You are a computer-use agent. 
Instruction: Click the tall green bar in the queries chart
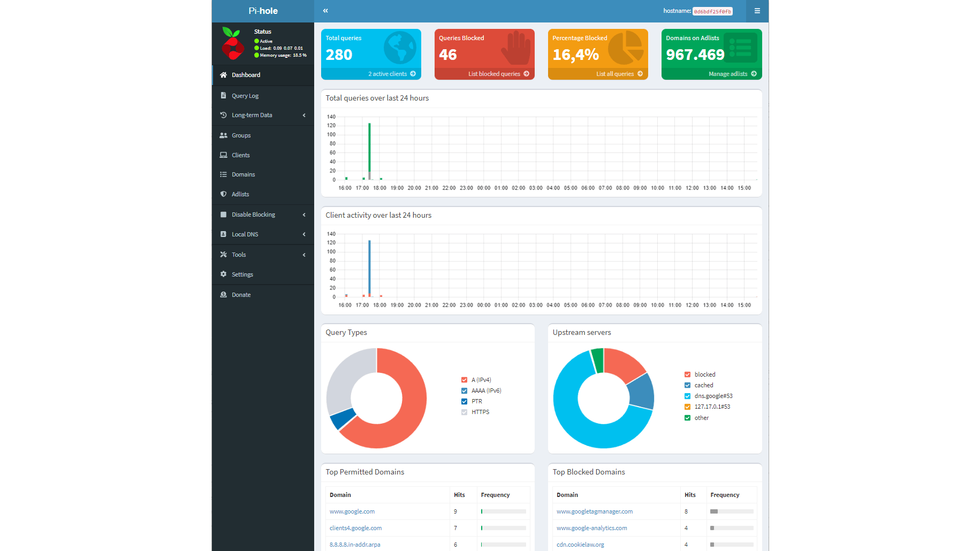(x=369, y=148)
